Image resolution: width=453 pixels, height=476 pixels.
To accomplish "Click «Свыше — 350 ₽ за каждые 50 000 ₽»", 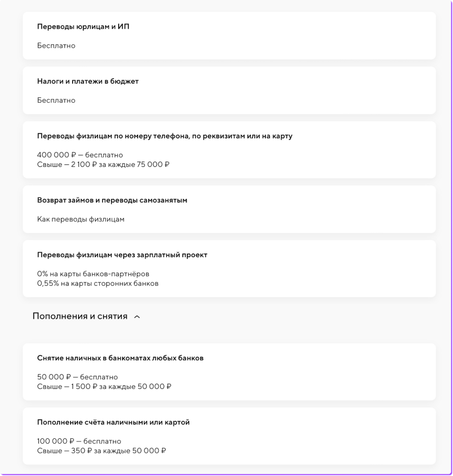I will pyautogui.click(x=102, y=451).
